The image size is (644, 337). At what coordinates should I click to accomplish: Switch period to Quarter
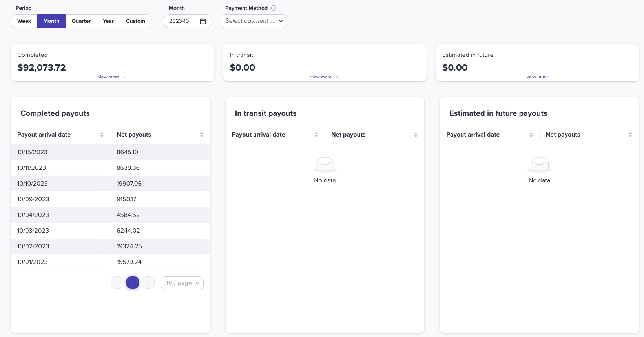(x=81, y=21)
